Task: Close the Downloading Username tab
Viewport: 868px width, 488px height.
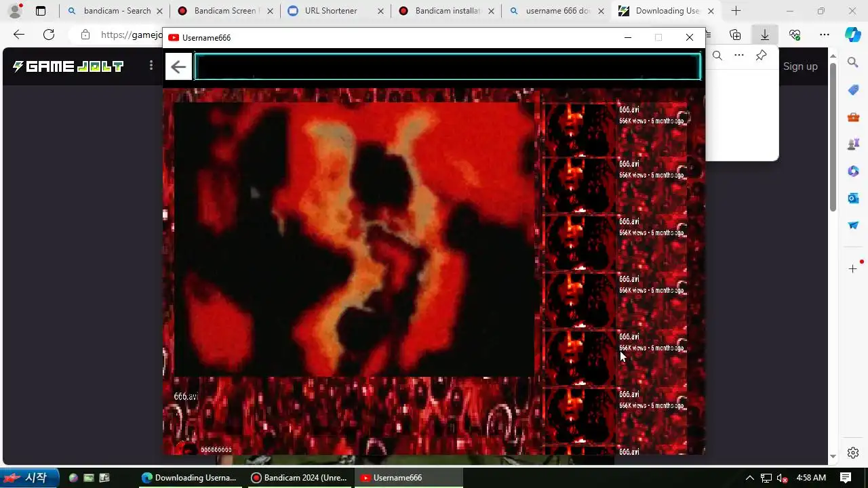Action: (x=711, y=11)
